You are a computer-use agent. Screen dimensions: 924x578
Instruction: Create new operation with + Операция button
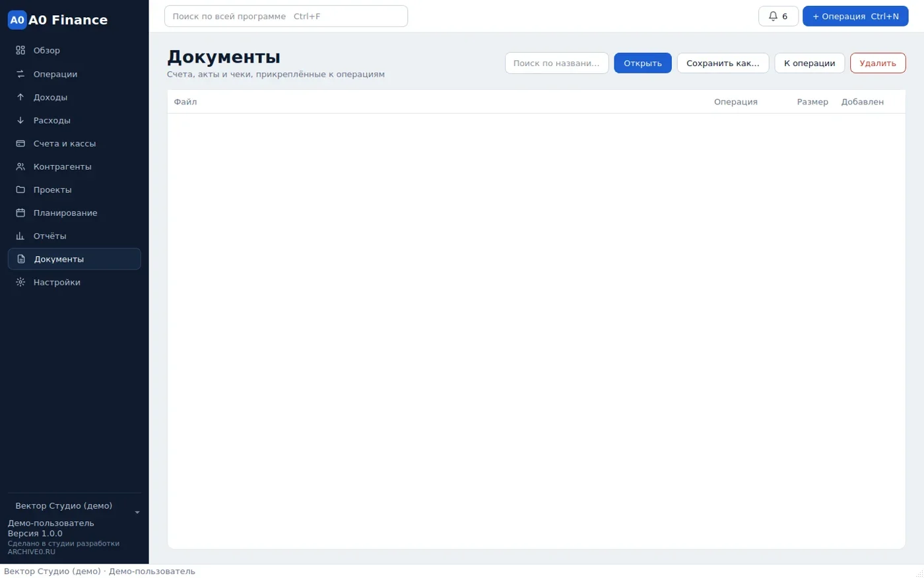(855, 16)
